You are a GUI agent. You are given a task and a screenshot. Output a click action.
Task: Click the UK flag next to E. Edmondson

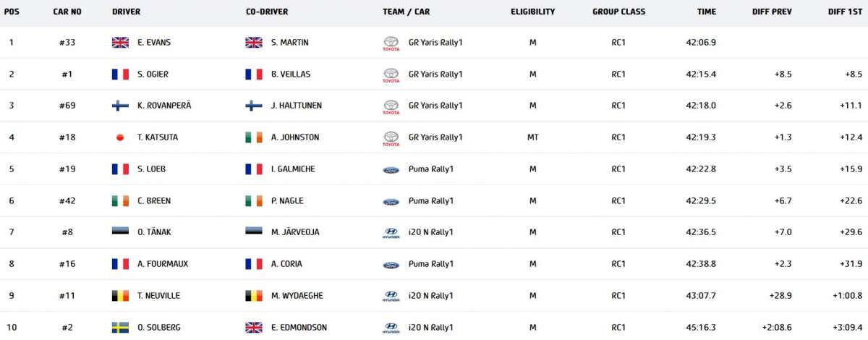point(254,328)
